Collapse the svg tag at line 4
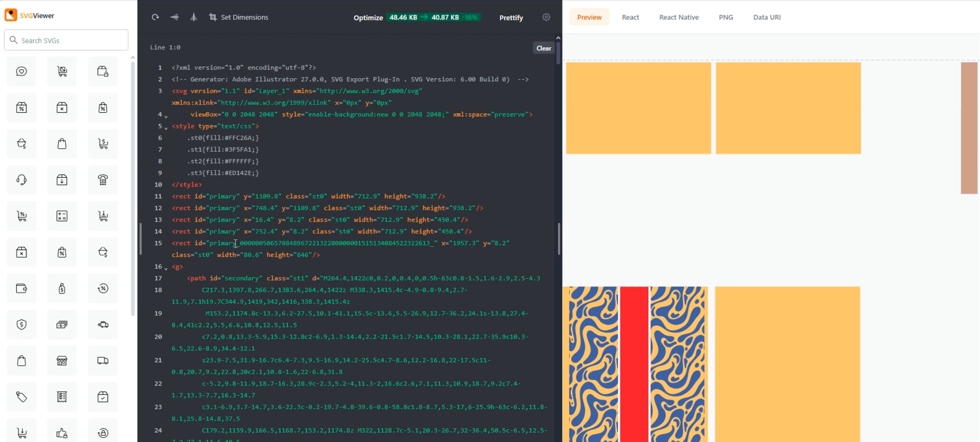 [166, 116]
